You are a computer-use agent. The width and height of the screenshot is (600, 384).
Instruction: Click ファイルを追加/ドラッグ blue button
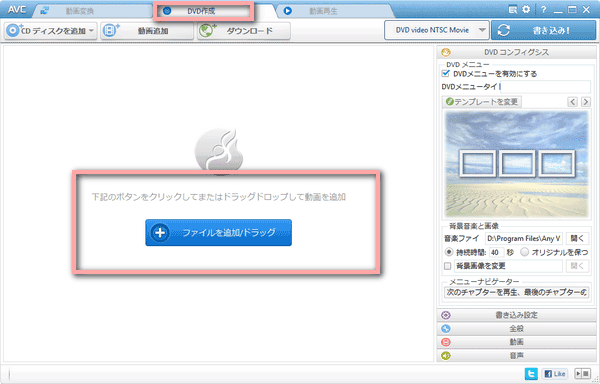(218, 233)
